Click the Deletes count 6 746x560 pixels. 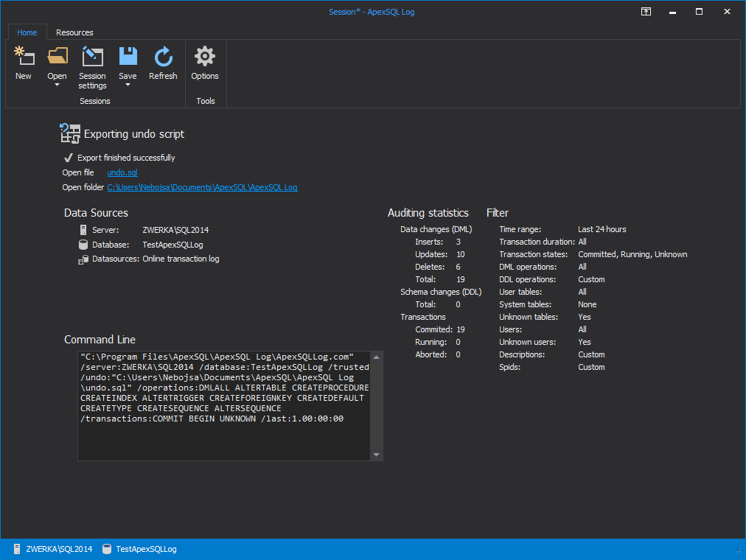pos(459,267)
